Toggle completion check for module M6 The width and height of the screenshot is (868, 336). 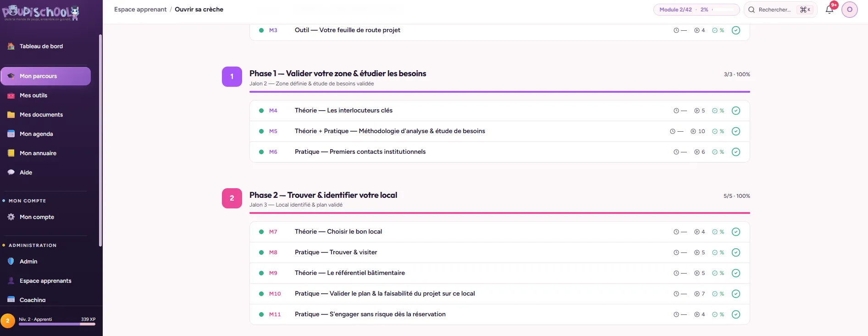pos(736,152)
